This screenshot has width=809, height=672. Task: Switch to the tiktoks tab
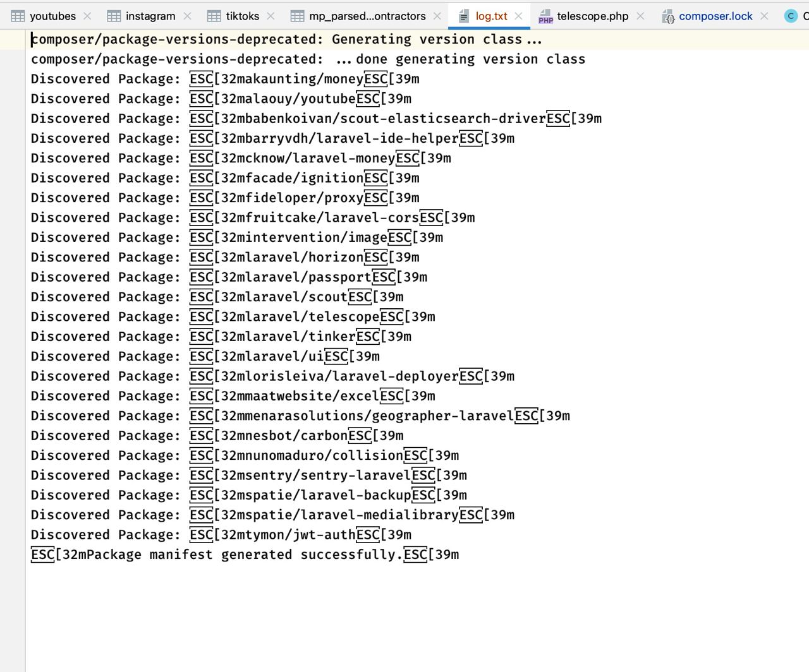click(x=242, y=16)
